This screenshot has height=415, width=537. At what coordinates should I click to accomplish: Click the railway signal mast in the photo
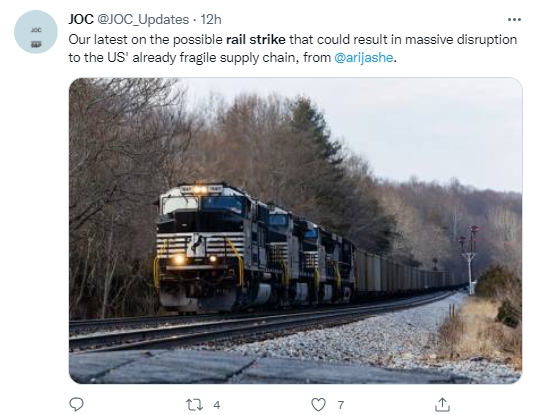tap(469, 259)
